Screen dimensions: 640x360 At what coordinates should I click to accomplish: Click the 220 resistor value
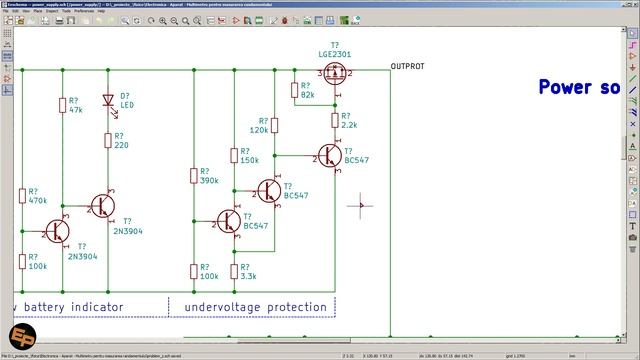[x=121, y=145]
